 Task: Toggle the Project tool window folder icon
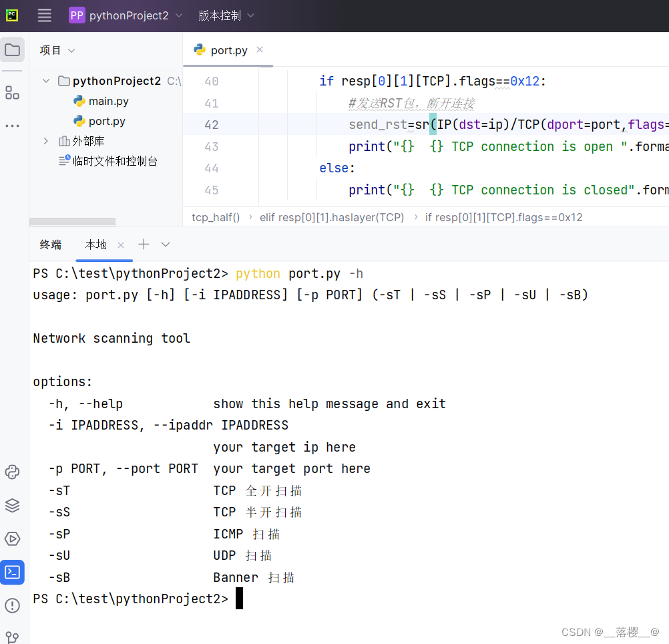[13, 49]
